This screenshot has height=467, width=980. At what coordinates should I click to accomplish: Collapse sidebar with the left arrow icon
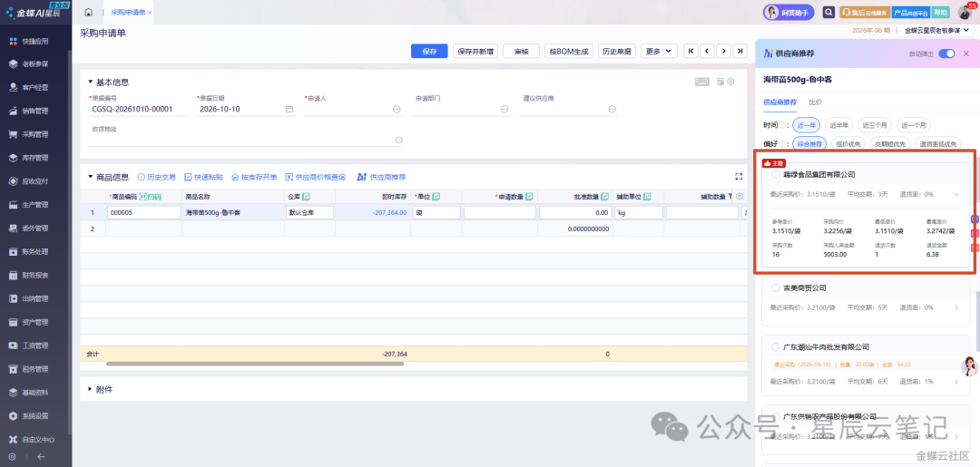point(41,456)
